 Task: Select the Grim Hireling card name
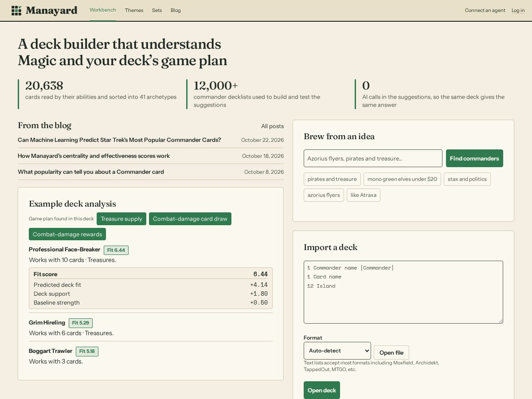point(47,323)
